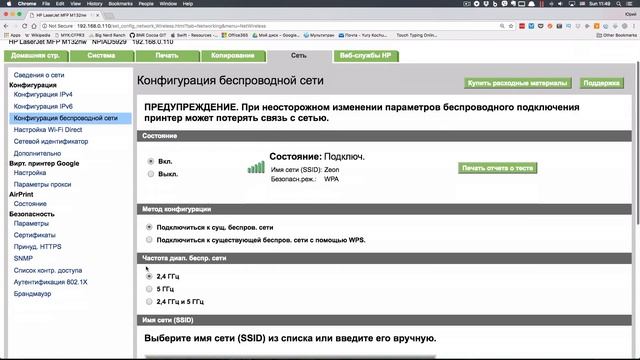Select the Сеть tab
This screenshot has height=360, width=640.
pos(299,56)
